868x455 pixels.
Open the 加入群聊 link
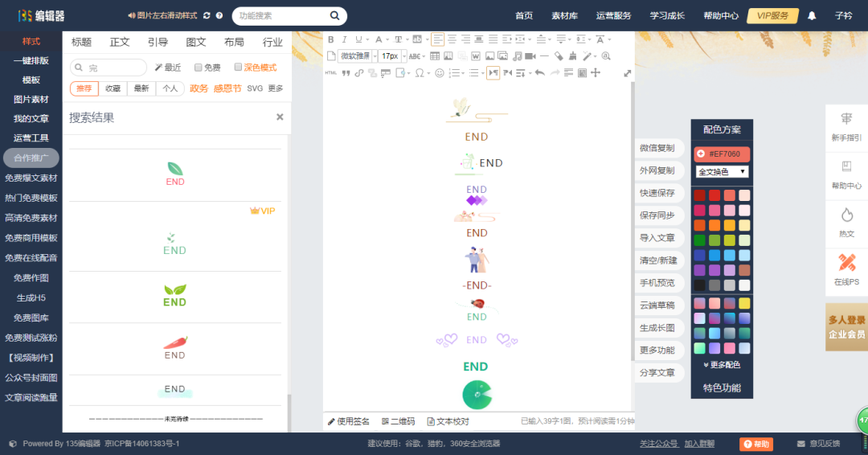pos(699,444)
